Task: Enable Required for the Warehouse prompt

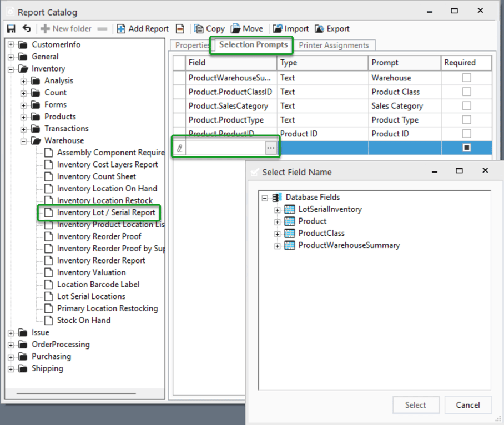Action: [x=466, y=78]
